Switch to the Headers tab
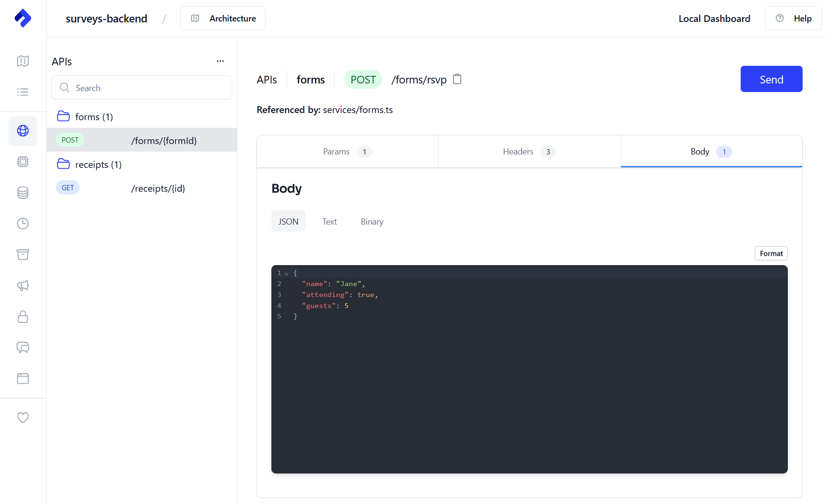 [529, 152]
